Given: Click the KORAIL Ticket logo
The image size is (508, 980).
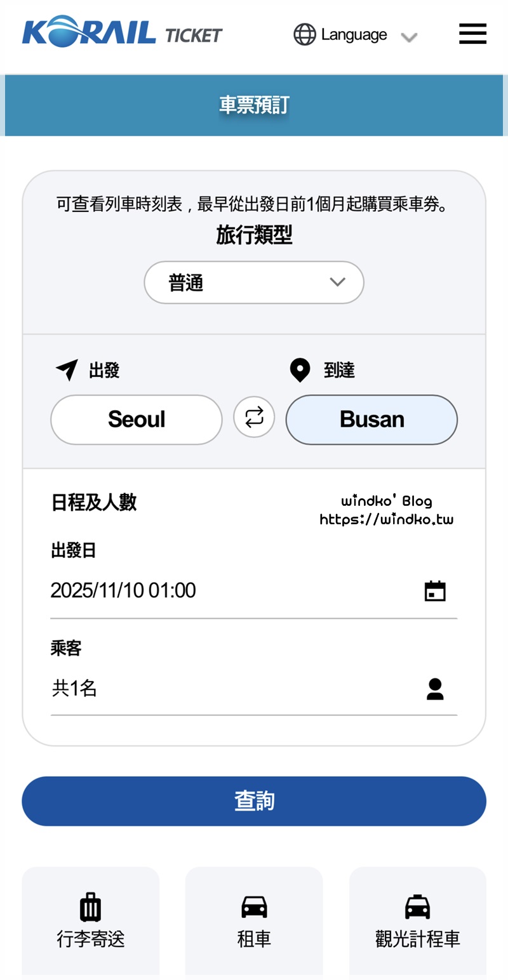Looking at the screenshot, I should (122, 34).
